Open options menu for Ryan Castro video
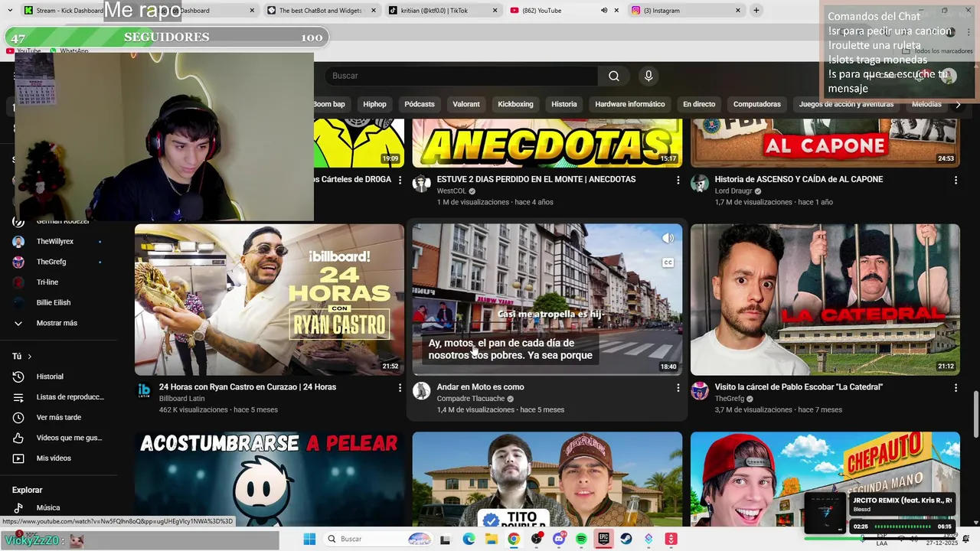This screenshot has height=551, width=980. tap(400, 388)
